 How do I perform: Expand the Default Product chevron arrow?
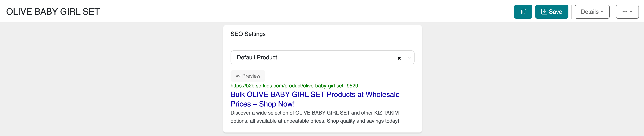coord(409,58)
